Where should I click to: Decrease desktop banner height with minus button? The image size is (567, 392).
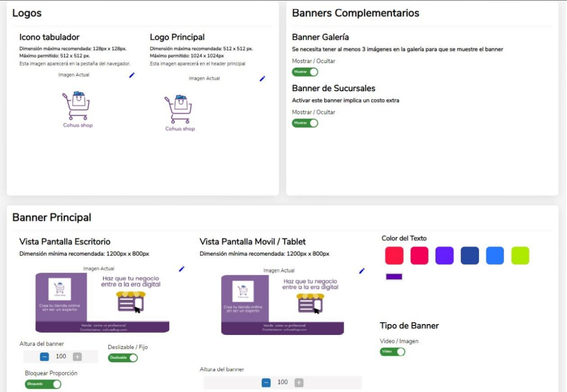tap(45, 356)
